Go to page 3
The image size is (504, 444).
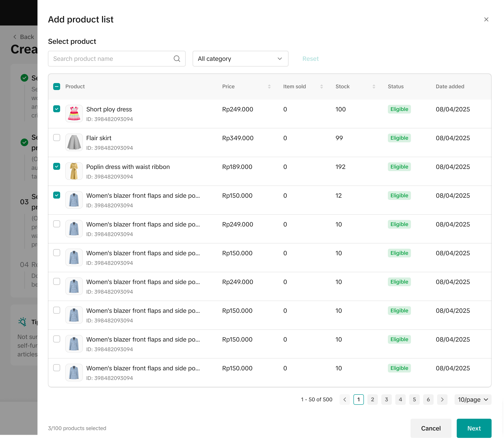386,400
